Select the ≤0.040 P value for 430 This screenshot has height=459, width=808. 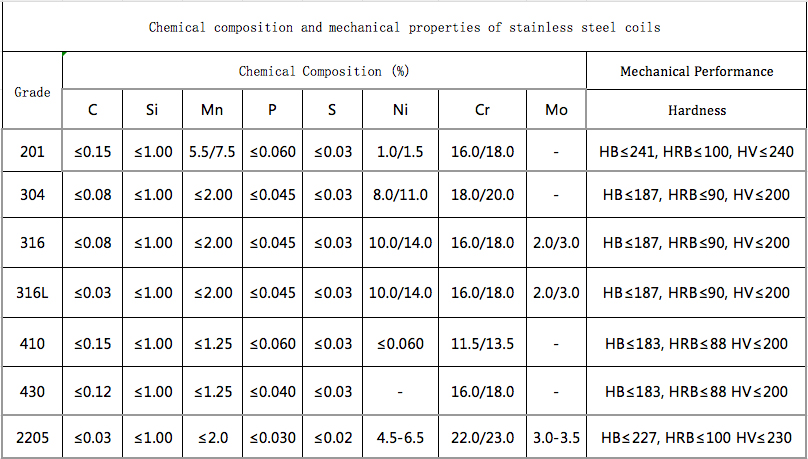click(272, 393)
